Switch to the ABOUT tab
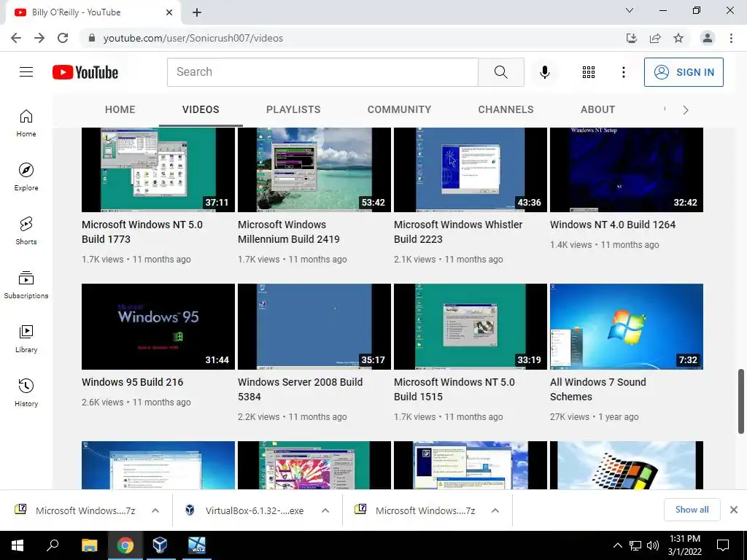 click(597, 109)
